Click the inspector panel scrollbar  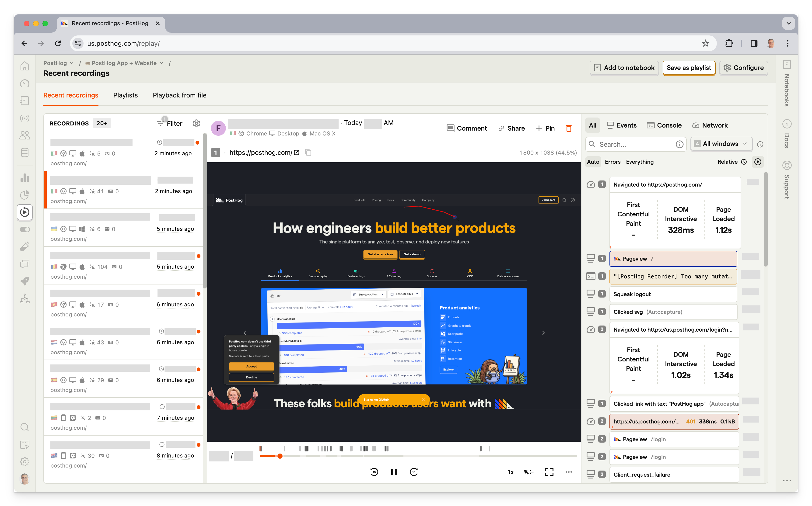coord(766,219)
